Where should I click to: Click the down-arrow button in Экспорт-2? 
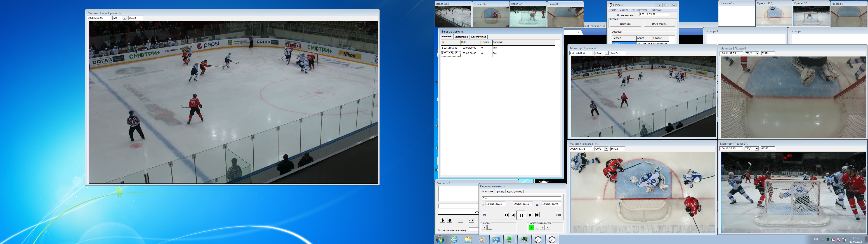(x=442, y=220)
